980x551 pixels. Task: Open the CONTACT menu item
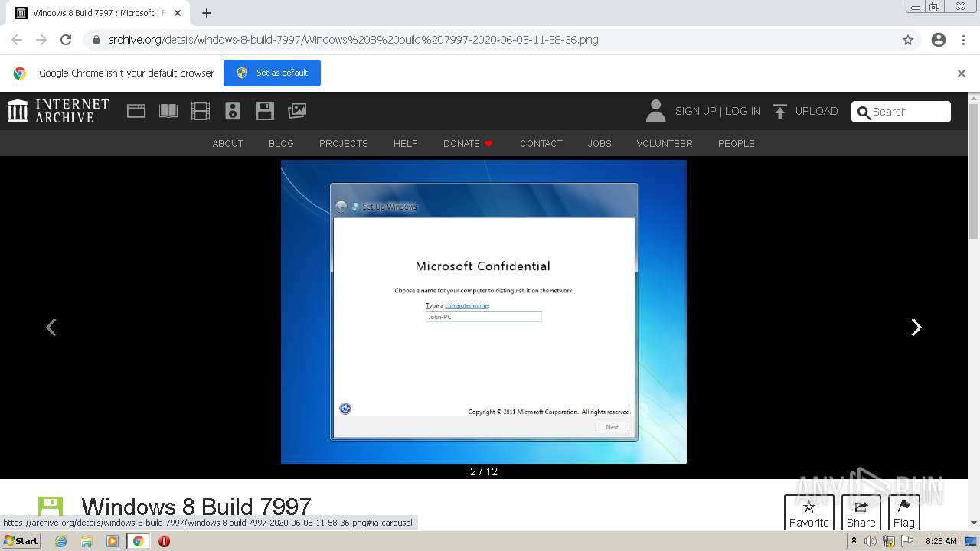[x=541, y=143]
